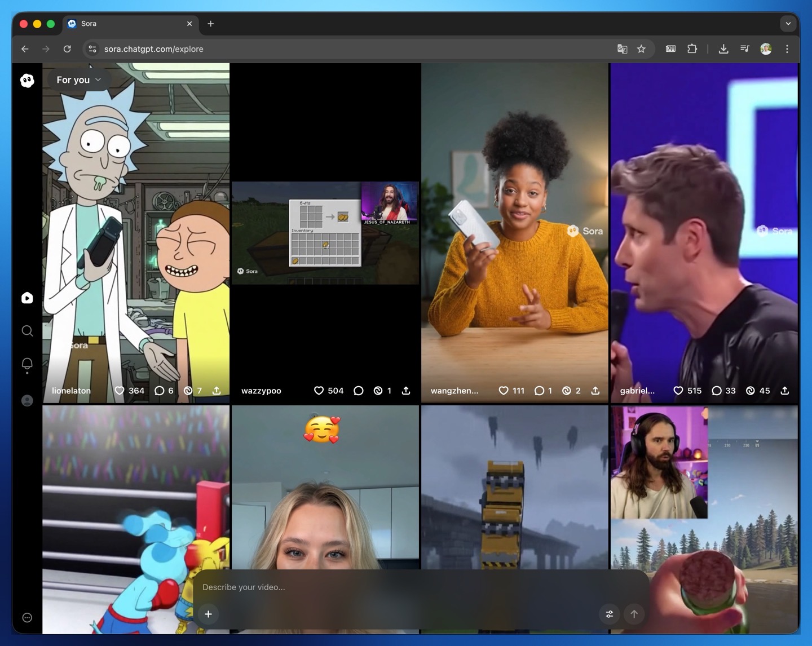Open video settings sliders button

610,614
